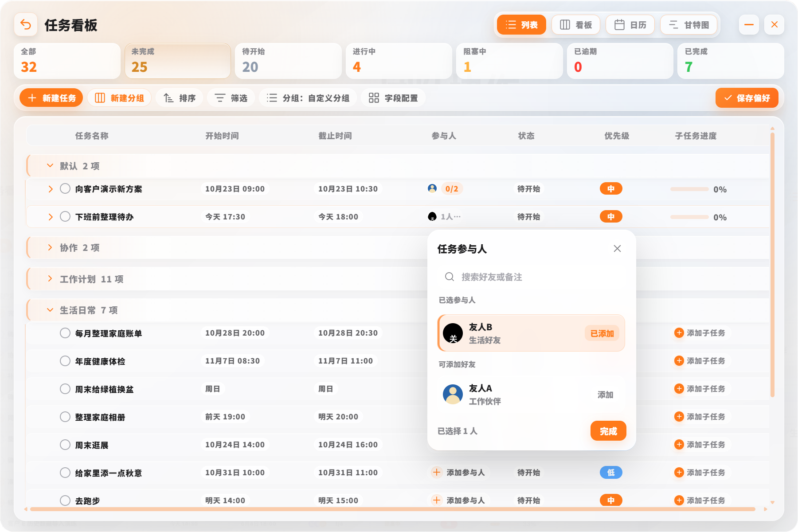Click the plus icon for 周末逛展 添加子任务
798x532 pixels.
[679, 445]
